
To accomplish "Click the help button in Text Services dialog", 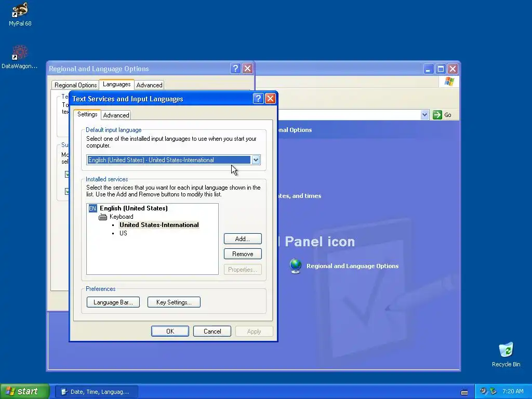I will point(258,99).
